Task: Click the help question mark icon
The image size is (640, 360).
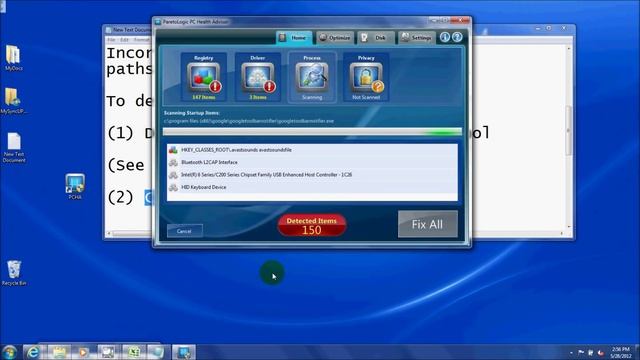Action: click(x=457, y=37)
